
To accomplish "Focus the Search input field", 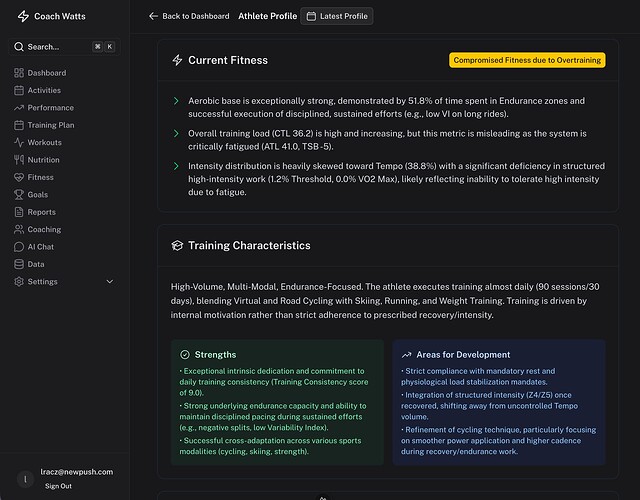I will coord(64,47).
